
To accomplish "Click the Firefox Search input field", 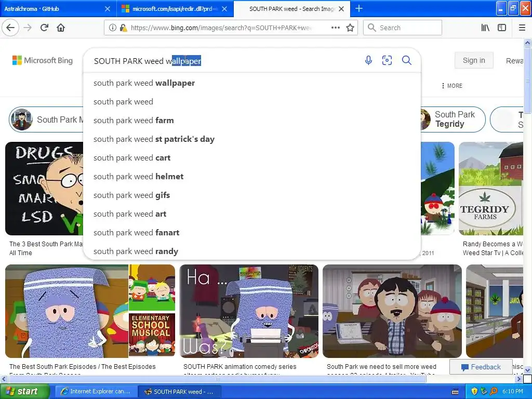I will point(403,28).
